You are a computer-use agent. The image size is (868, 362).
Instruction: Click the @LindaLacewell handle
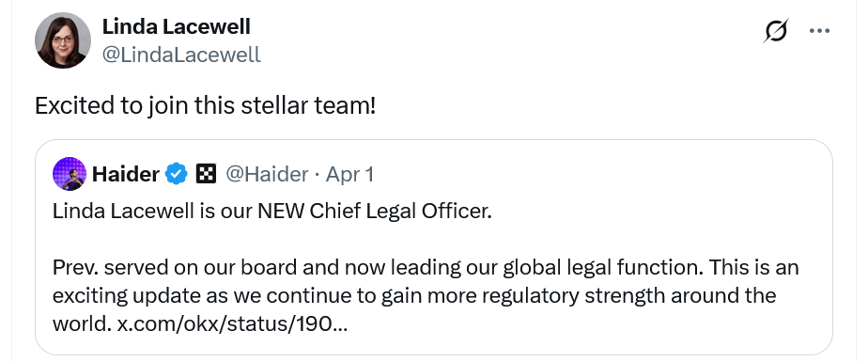click(x=181, y=55)
